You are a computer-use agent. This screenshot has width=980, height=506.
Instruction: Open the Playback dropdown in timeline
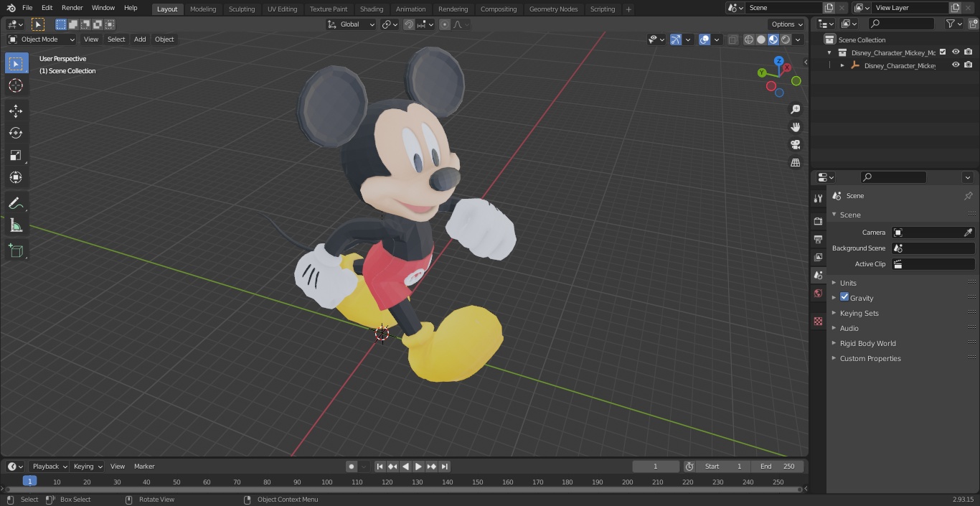pyautogui.click(x=50, y=467)
